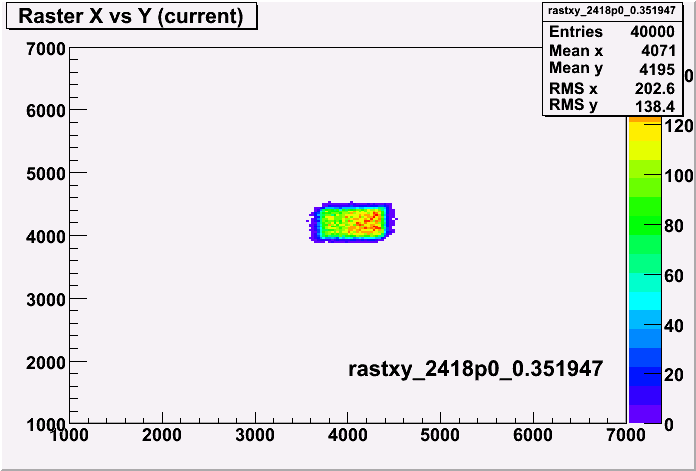
Task: Click the y-axis label 3000
Action: [46, 300]
